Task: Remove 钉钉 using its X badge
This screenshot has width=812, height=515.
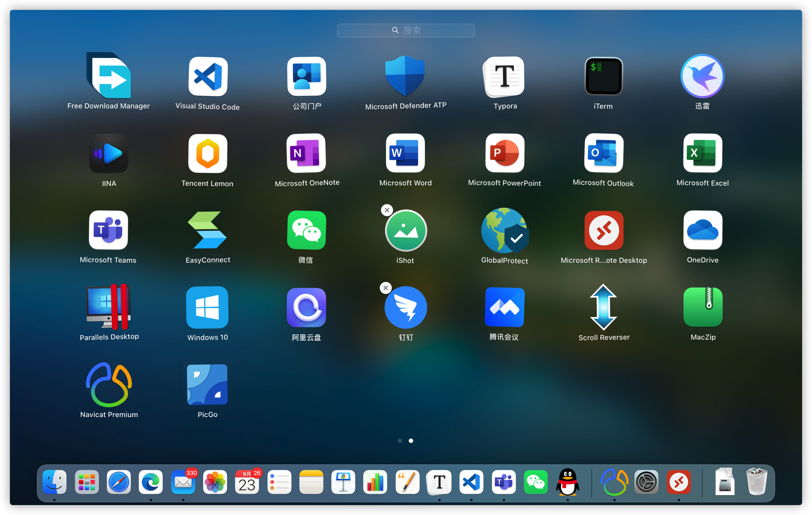Action: pyautogui.click(x=386, y=288)
